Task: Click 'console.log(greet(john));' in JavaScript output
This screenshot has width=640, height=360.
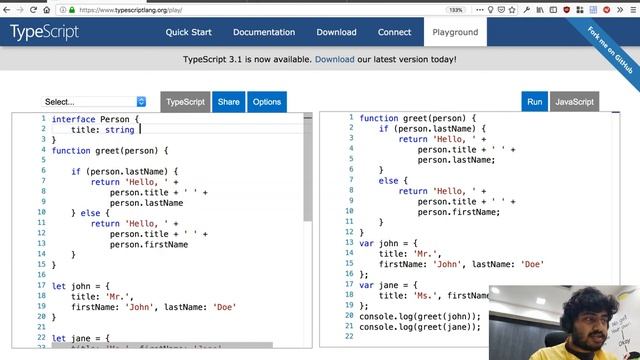Action: [x=420, y=316]
